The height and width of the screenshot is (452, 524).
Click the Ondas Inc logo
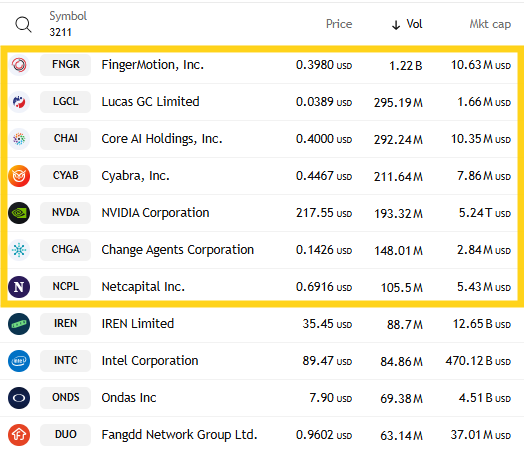pos(19,398)
